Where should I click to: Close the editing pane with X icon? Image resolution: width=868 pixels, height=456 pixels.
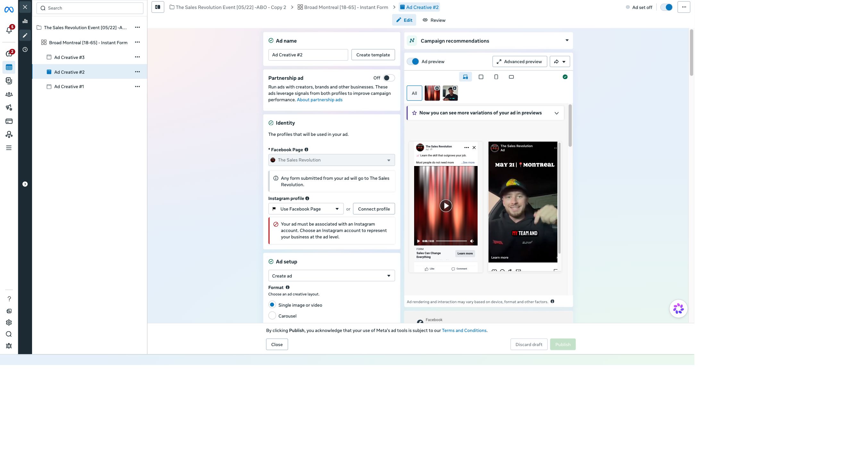25,7
